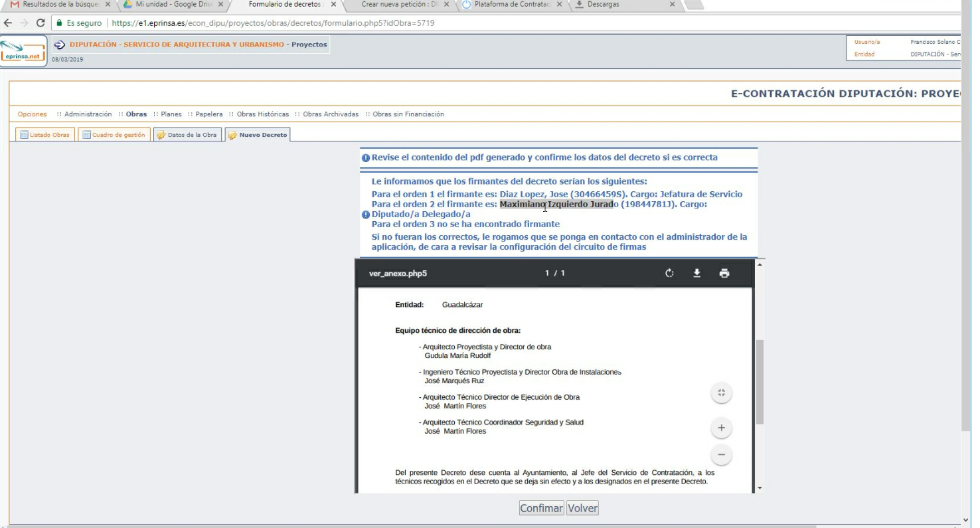Open the Datos de la Obra tab
The height and width of the screenshot is (528, 980).
pos(187,135)
